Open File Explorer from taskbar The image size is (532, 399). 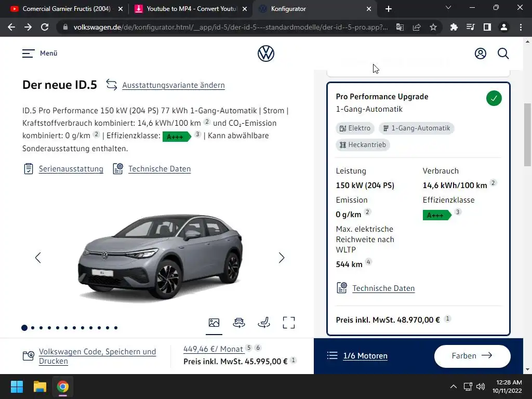(x=39, y=387)
